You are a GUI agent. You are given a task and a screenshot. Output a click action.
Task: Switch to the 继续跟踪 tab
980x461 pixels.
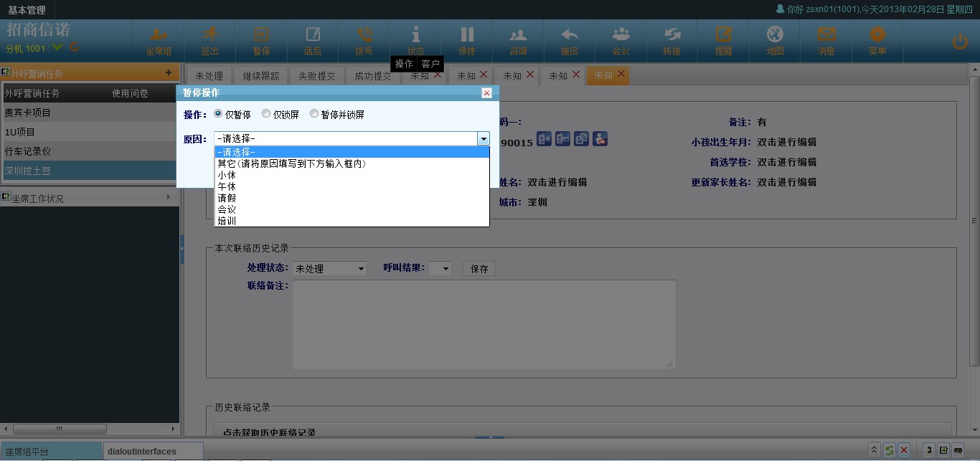(x=261, y=76)
